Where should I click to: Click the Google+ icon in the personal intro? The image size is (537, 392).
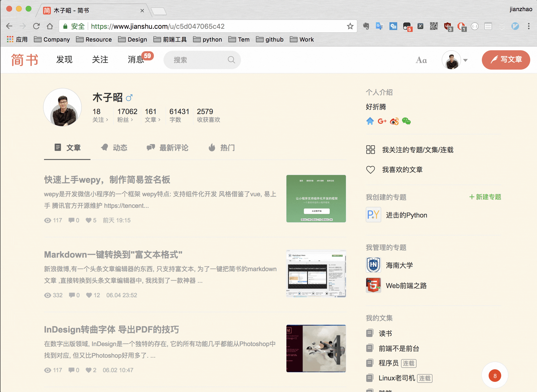pyautogui.click(x=382, y=121)
